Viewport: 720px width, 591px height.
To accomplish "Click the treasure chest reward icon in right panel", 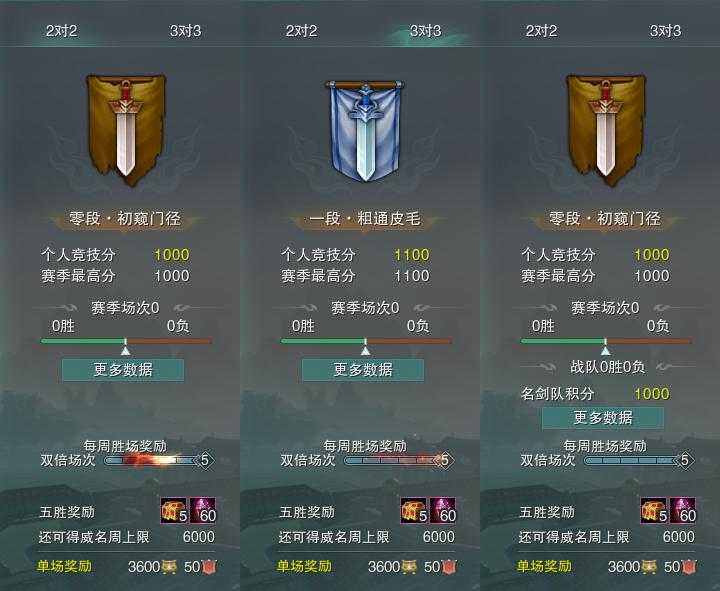I will point(654,511).
